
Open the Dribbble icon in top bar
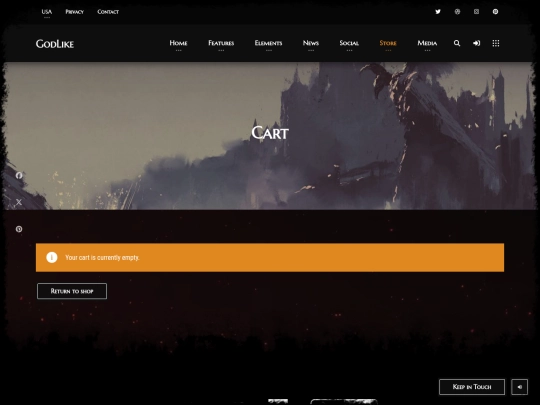point(457,12)
